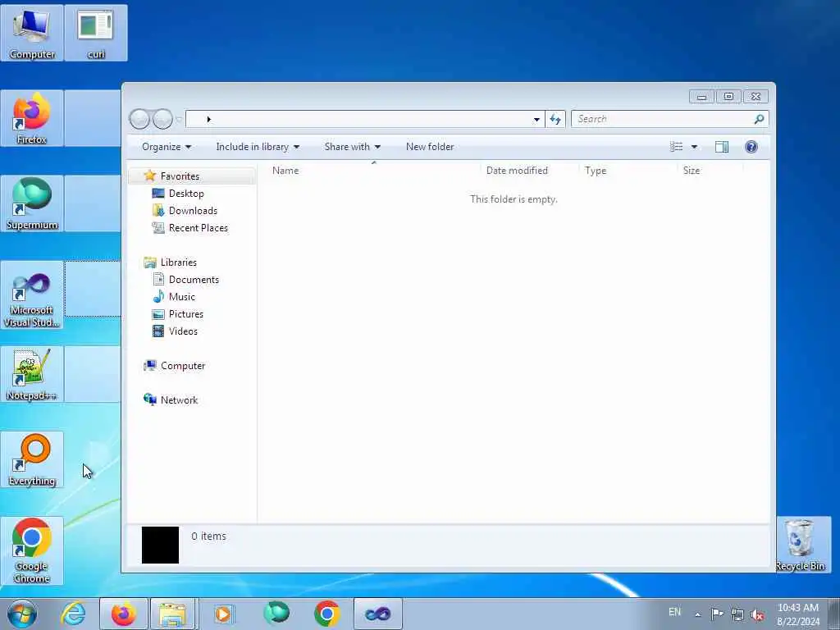Open the Videos library
This screenshot has width=840, height=630.
coord(183,331)
